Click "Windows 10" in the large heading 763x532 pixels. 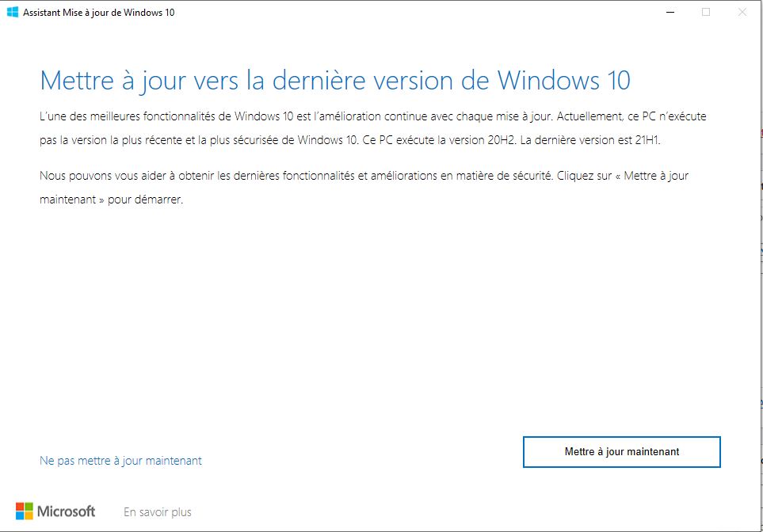[563, 81]
